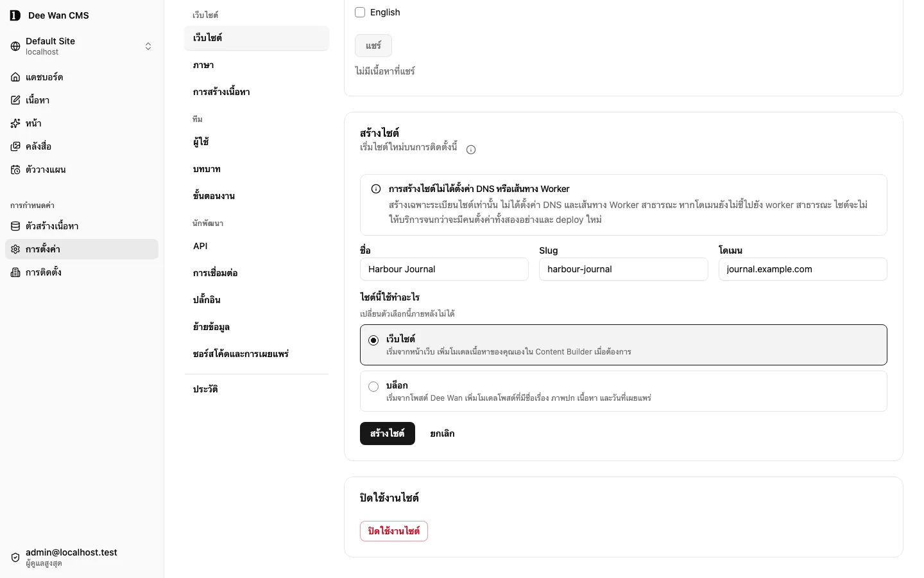Click the แชร์ button
This screenshot has width=924, height=578.
click(x=373, y=46)
